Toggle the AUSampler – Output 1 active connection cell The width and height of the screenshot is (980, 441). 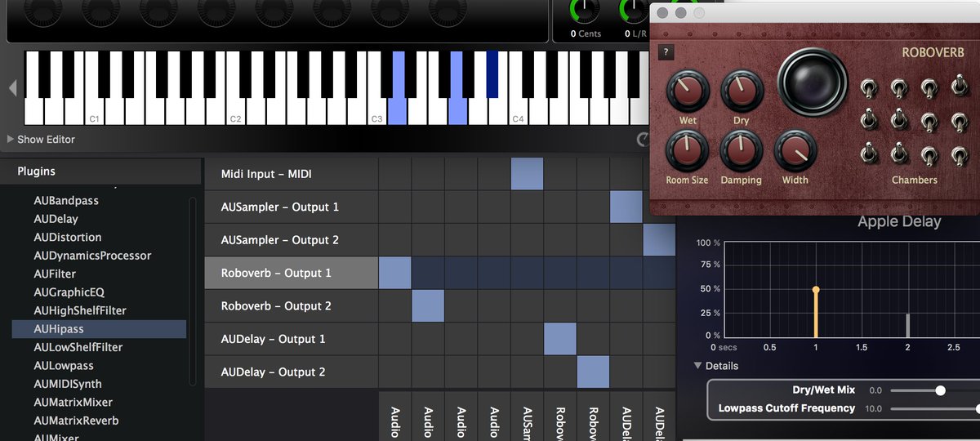tap(626, 207)
